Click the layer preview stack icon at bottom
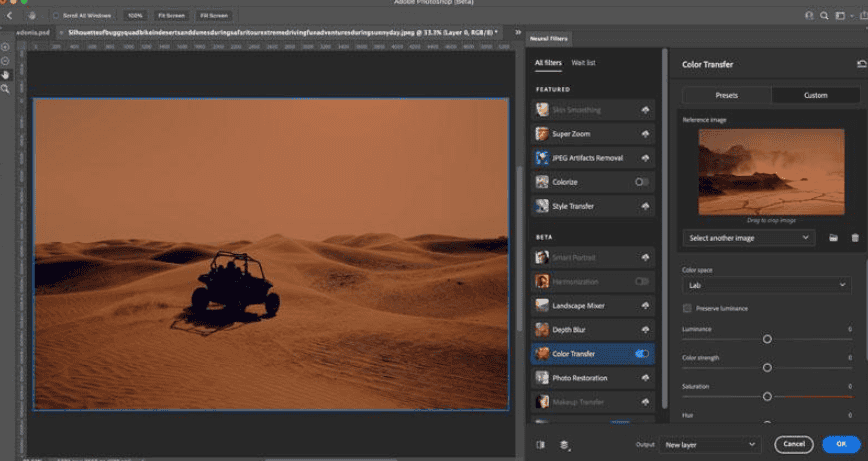 tap(565, 445)
